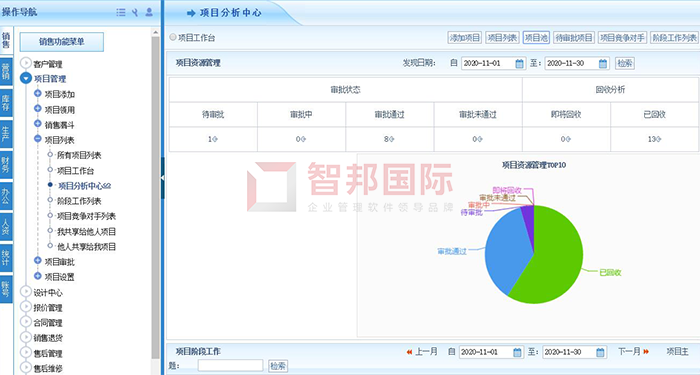
Task: Open calendar for 项目阶段工作 start date
Action: tap(517, 352)
